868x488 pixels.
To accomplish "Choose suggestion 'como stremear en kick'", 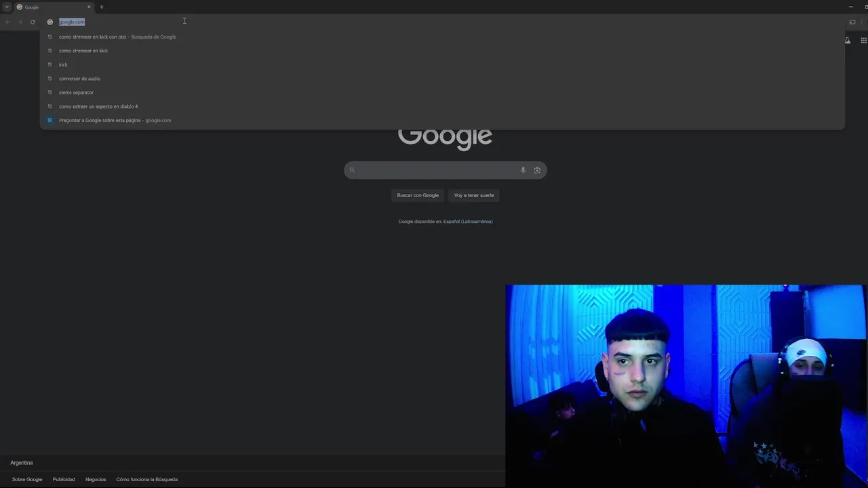I will point(442,51).
